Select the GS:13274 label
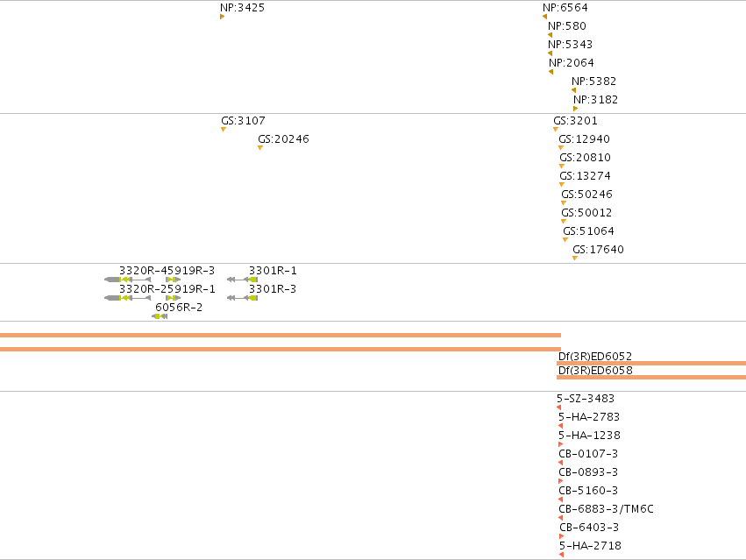Screen dimensions: 746x560 coord(586,176)
